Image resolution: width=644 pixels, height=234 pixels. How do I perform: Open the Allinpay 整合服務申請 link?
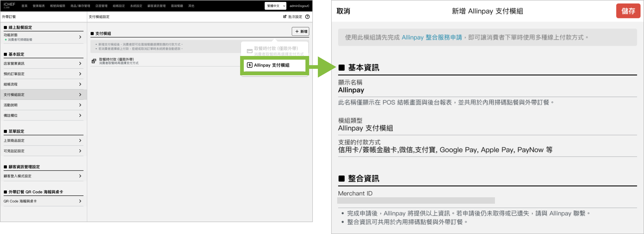[x=431, y=37]
